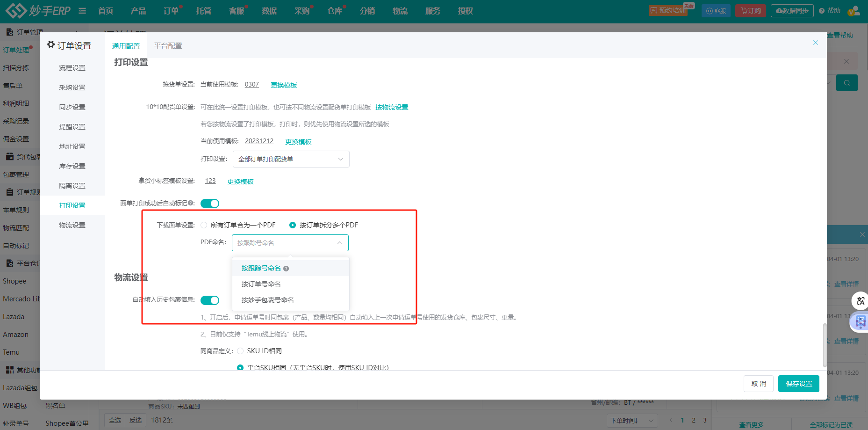Click the 其他功能 grid icon in sidebar
Image resolution: width=868 pixels, height=430 pixels.
[x=10, y=370]
